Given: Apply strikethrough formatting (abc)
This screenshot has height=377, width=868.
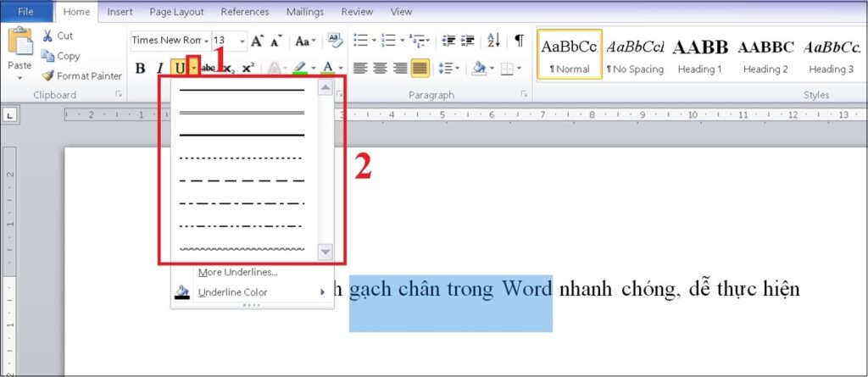Looking at the screenshot, I should pos(209,68).
